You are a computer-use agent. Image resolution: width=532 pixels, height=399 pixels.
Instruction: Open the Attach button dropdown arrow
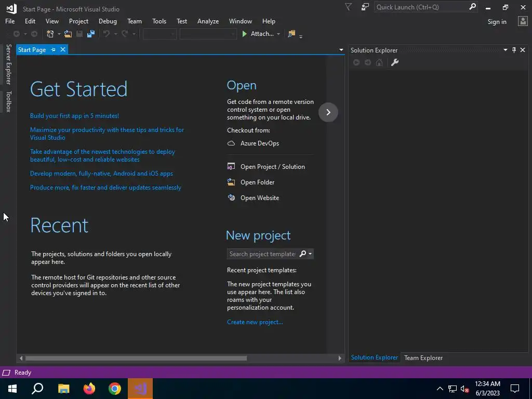(278, 34)
